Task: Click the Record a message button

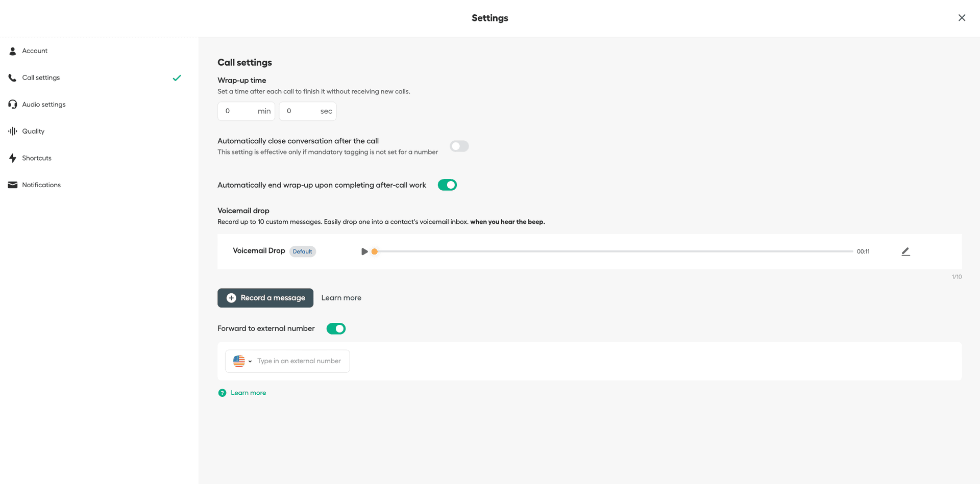Action: click(x=265, y=298)
